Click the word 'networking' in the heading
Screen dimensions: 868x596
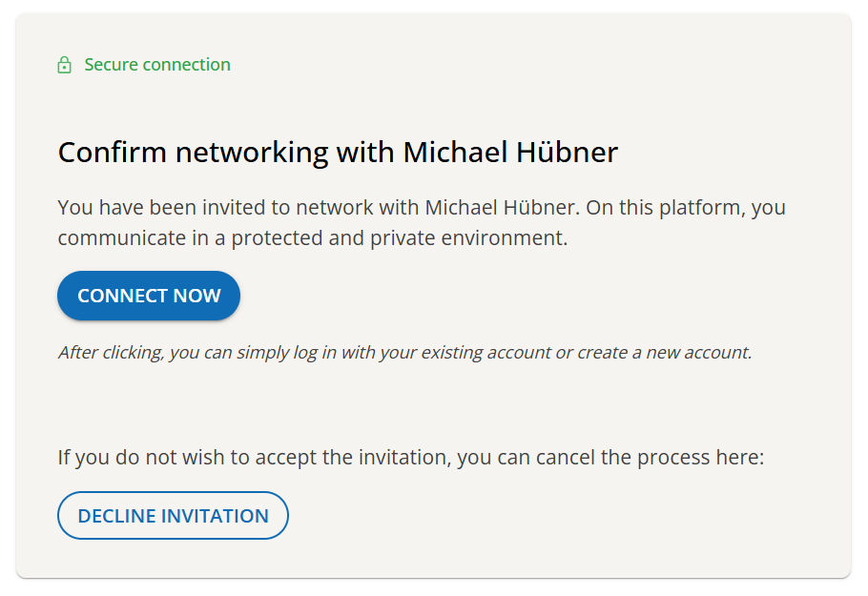(x=251, y=153)
